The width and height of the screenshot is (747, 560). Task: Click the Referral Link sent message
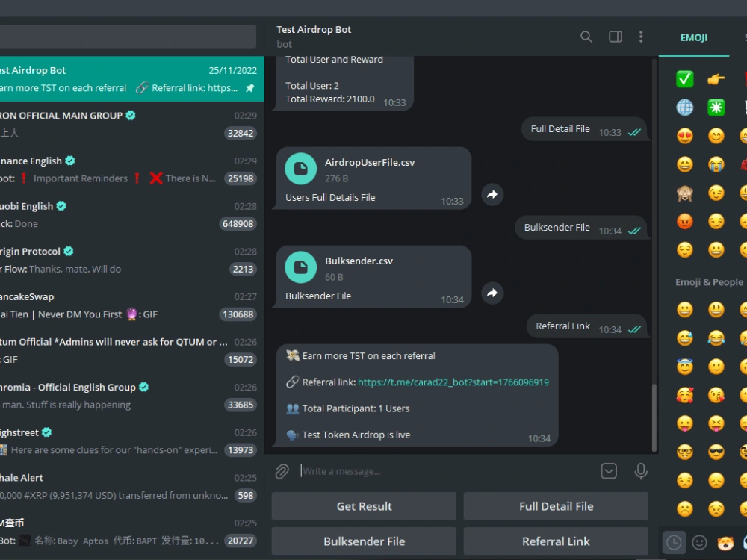click(x=587, y=326)
